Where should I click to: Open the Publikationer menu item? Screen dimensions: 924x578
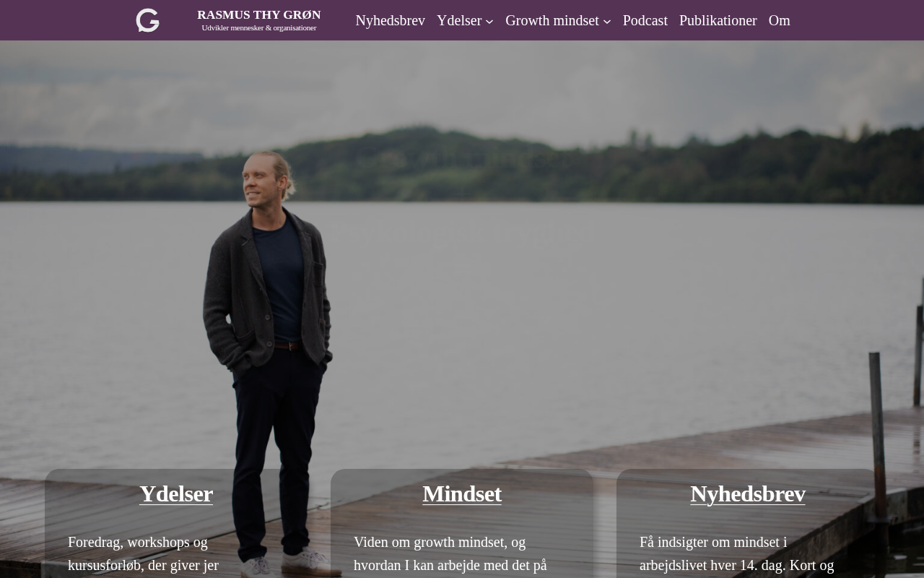tap(718, 20)
